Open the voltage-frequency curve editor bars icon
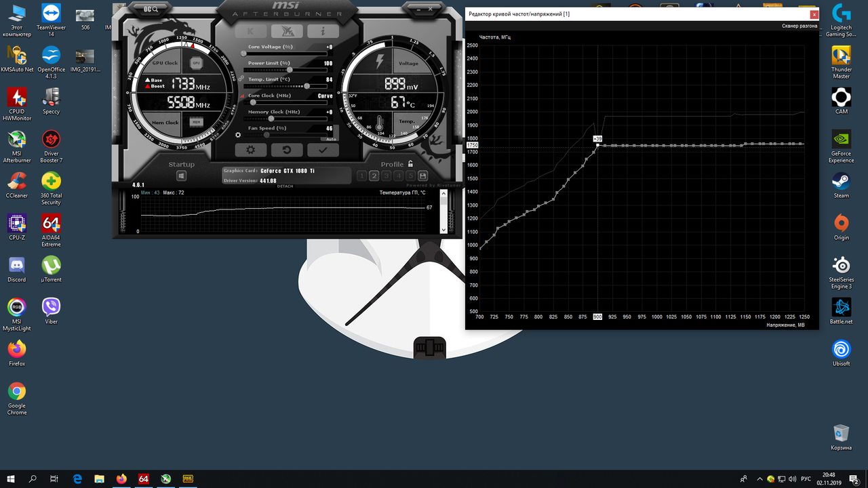The height and width of the screenshot is (488, 868). pyautogui.click(x=241, y=96)
